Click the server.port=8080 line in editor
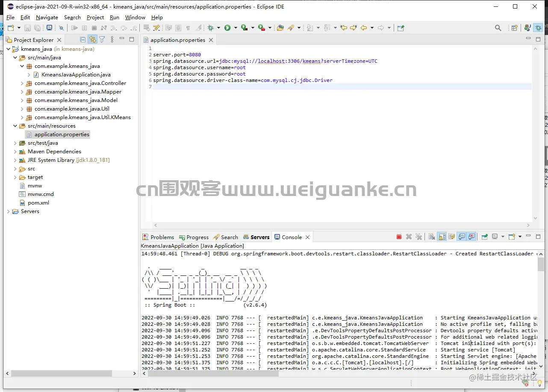Viewport: 548px width, 392px height. 177,55
